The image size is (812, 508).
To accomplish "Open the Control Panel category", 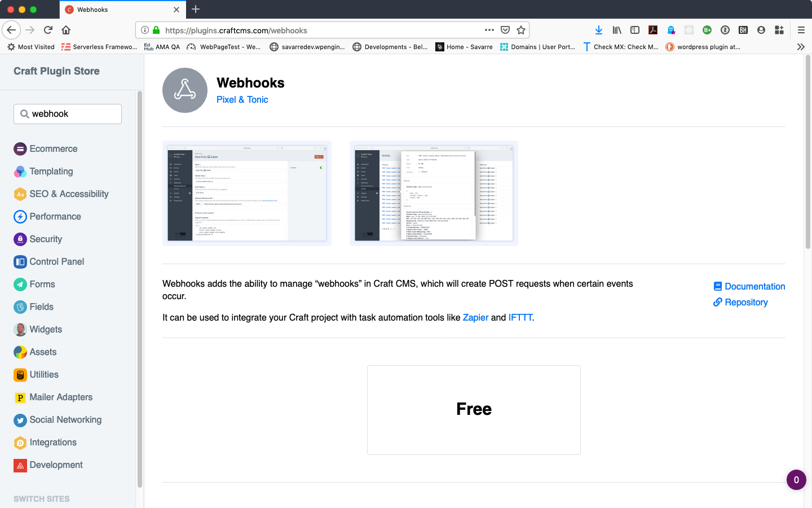I will click(x=49, y=262).
